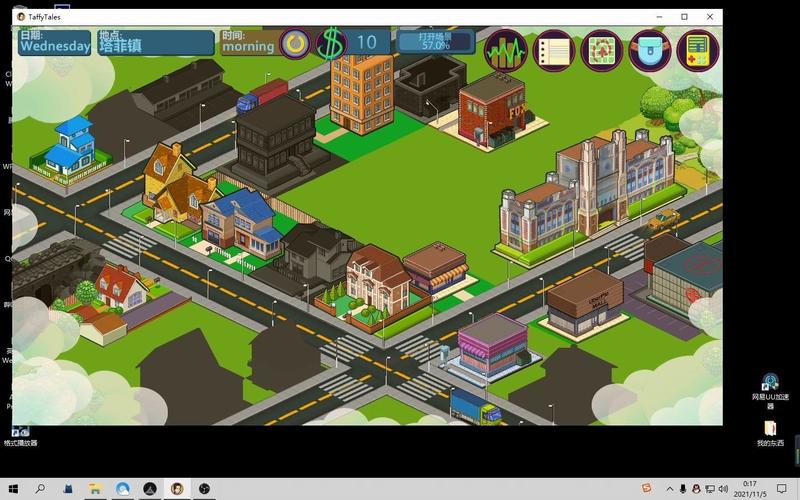800x500 pixels.
Task: Click the round clock time-skip icon
Action: [x=295, y=43]
